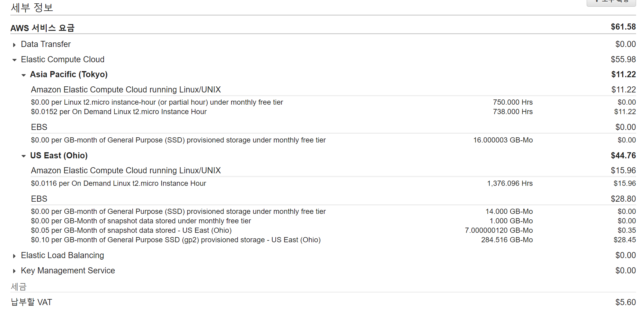Image resolution: width=644 pixels, height=317 pixels.
Task: Click the $5.60 VAT amount
Action: tap(626, 302)
